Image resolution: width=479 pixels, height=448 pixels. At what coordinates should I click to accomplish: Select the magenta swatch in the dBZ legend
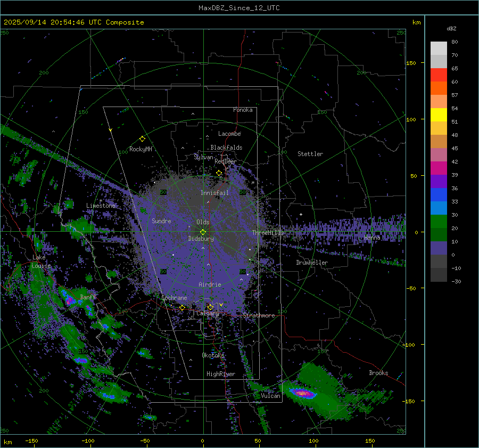pos(439,168)
